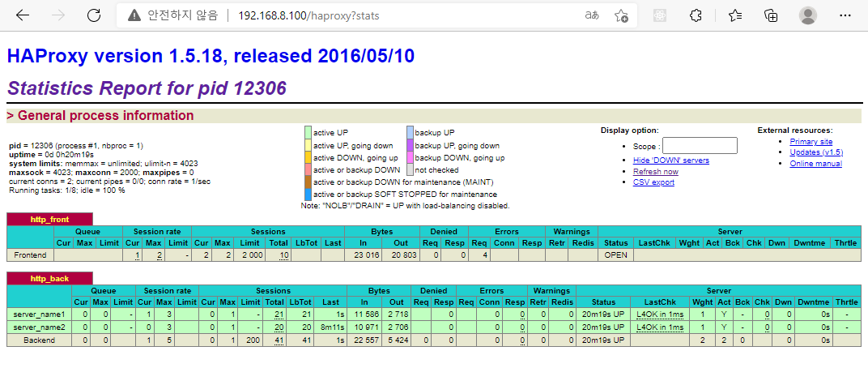Screen dimensions: 868x368
Task: Reload the HAProxy stats page
Action: (x=94, y=15)
